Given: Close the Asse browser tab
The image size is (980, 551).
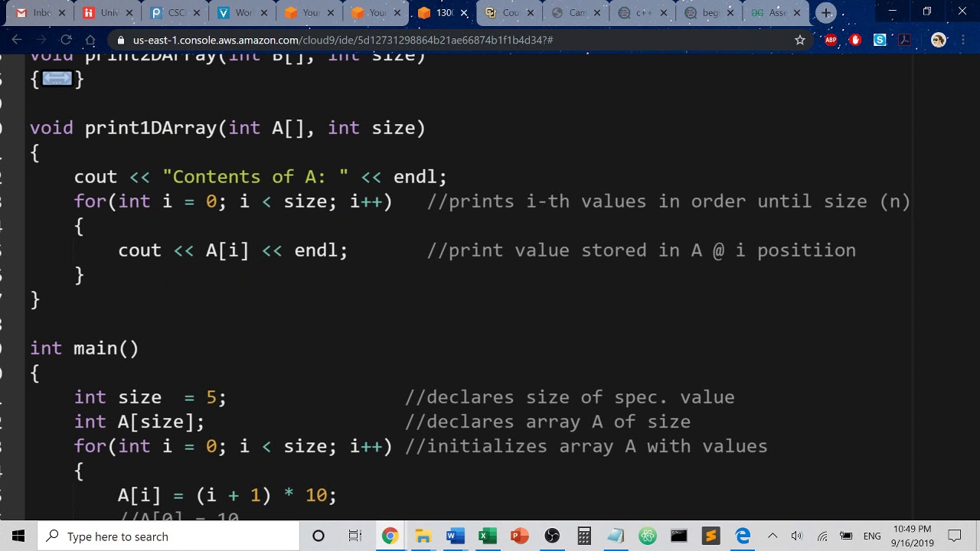Looking at the screenshot, I should point(796,13).
